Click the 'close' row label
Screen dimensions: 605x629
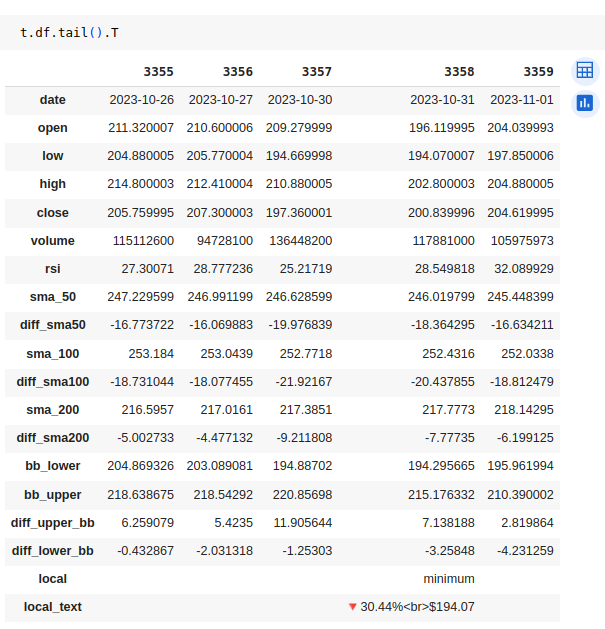coord(53,213)
